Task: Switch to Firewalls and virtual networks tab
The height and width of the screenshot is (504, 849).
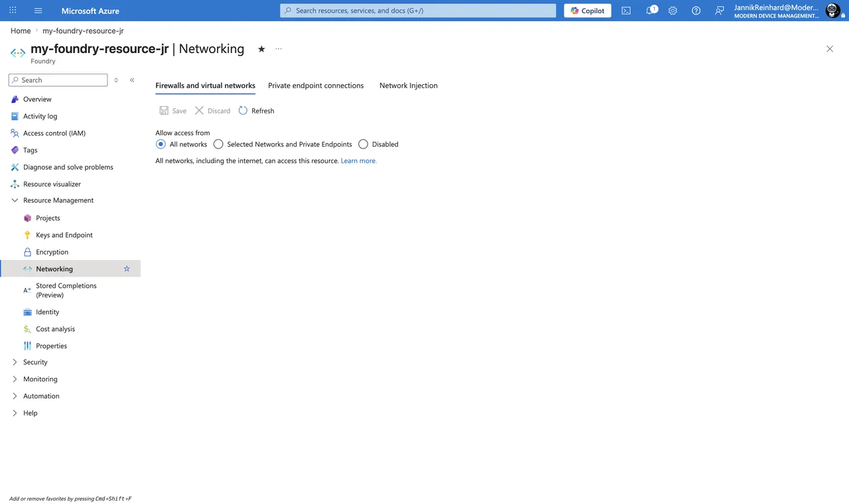Action: tap(205, 86)
